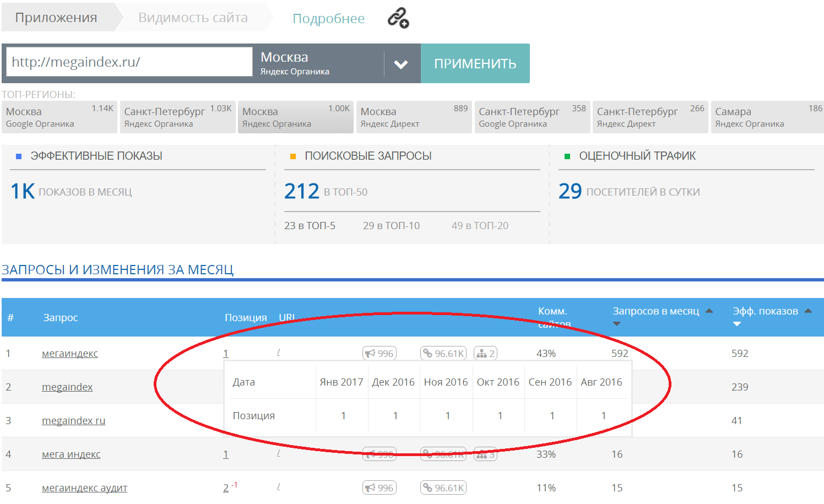
Task: Sort by Позиция column header
Action: pos(246,318)
